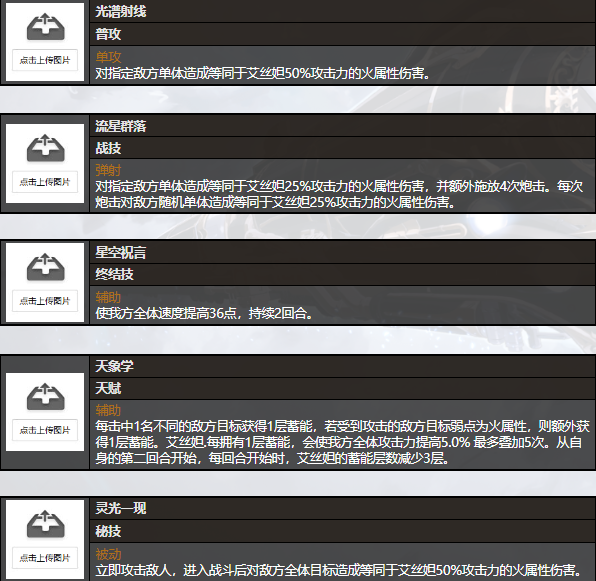The height and width of the screenshot is (581, 596).
Task: Click upload icon beside 星空祝言 skill
Action: pyautogui.click(x=45, y=267)
